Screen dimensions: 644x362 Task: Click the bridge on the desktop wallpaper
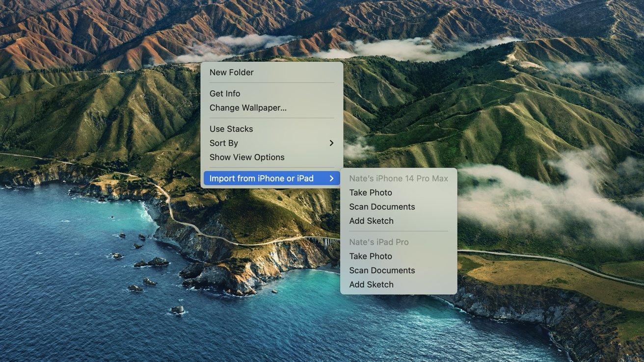point(322,240)
